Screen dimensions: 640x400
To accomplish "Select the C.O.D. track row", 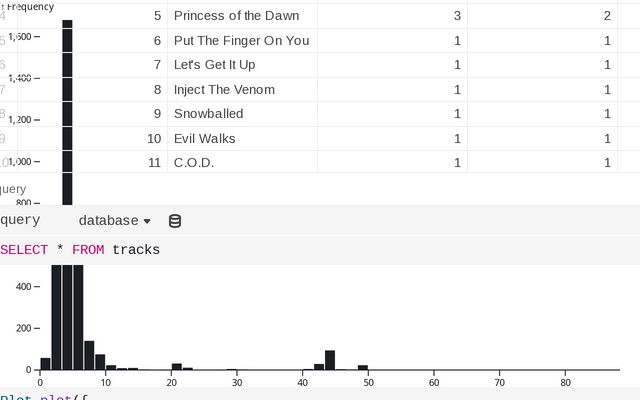I will click(194, 162).
